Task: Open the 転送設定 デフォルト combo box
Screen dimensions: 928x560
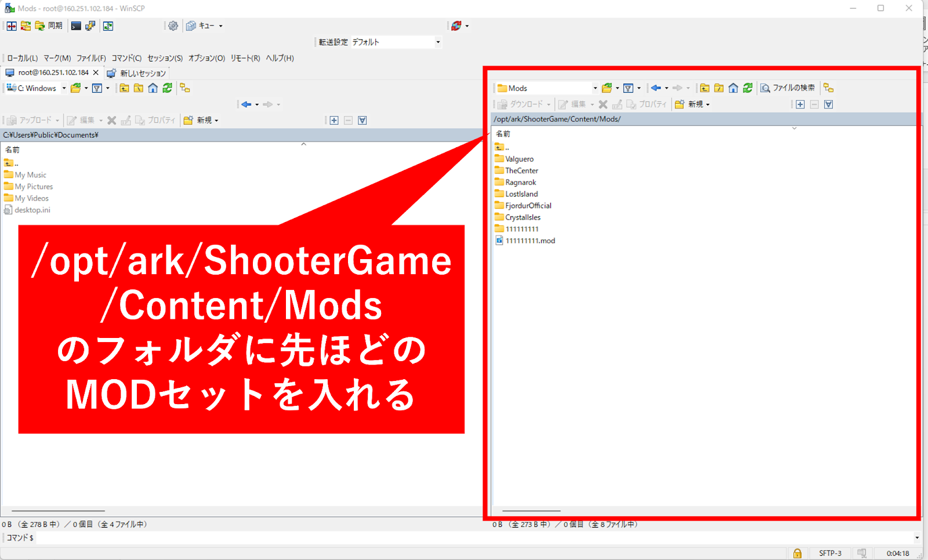Action: (x=396, y=42)
